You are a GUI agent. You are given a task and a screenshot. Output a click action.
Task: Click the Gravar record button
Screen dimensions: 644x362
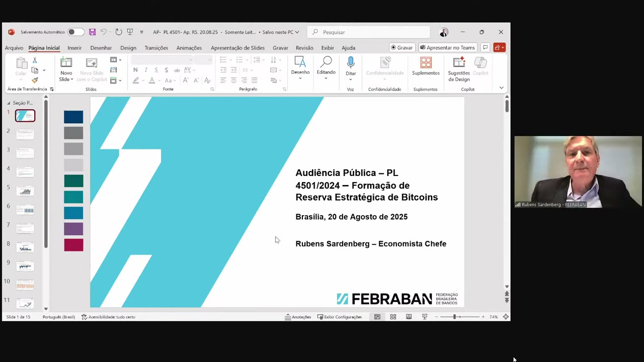pos(401,47)
